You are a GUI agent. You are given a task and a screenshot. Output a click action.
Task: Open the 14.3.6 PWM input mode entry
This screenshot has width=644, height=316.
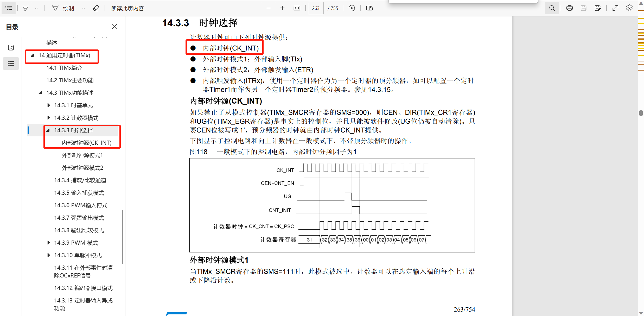pos(81,205)
